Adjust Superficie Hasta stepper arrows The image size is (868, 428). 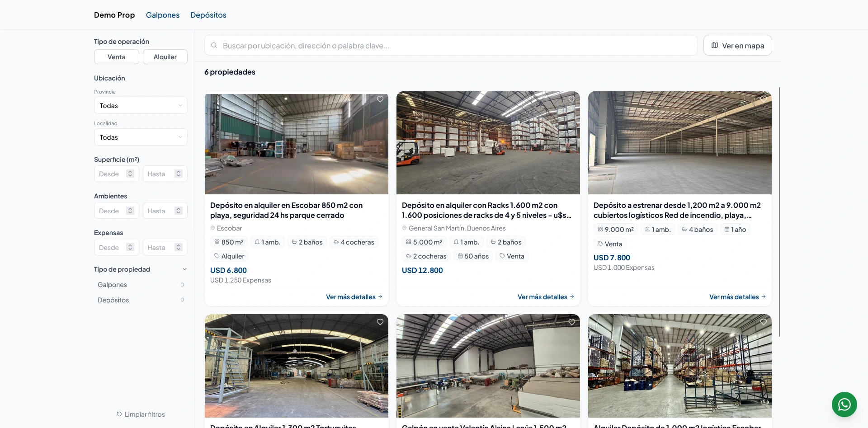click(179, 174)
